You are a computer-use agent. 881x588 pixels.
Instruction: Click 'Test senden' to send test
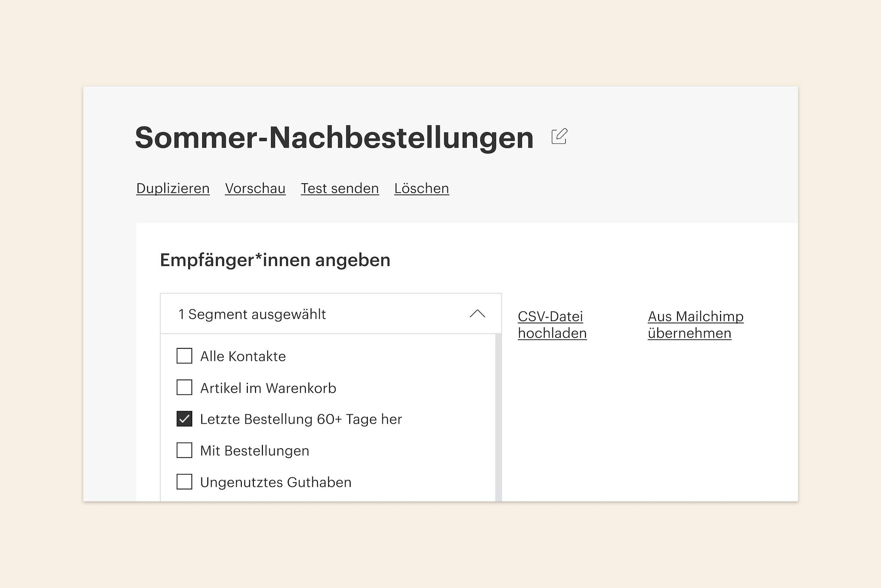pos(340,188)
